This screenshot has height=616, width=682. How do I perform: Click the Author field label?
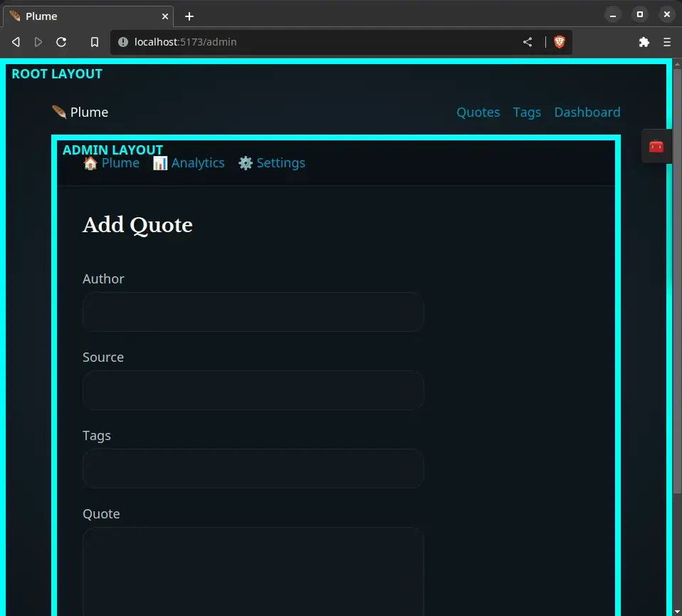pyautogui.click(x=103, y=279)
